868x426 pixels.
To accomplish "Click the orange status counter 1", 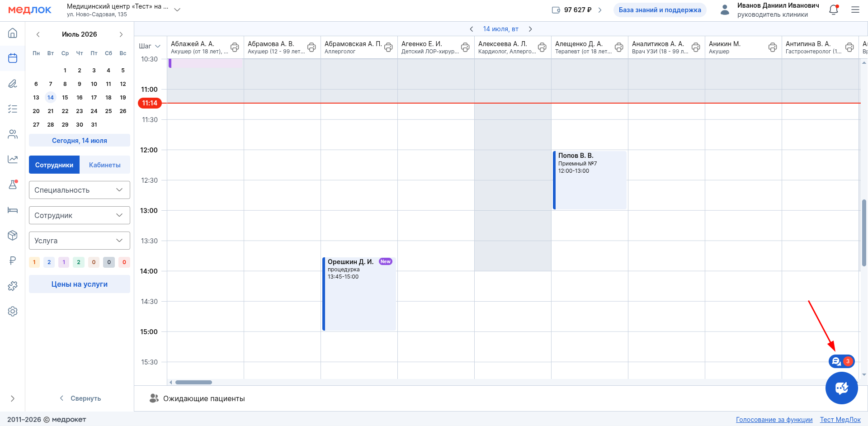I will point(34,262).
